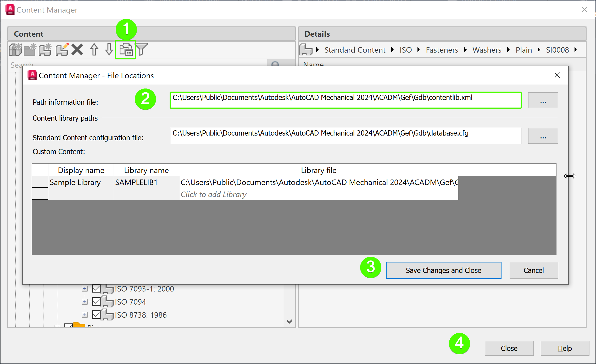
Task: Uncheck the ISO 7093-1: 2000 checkbox
Action: click(96, 289)
